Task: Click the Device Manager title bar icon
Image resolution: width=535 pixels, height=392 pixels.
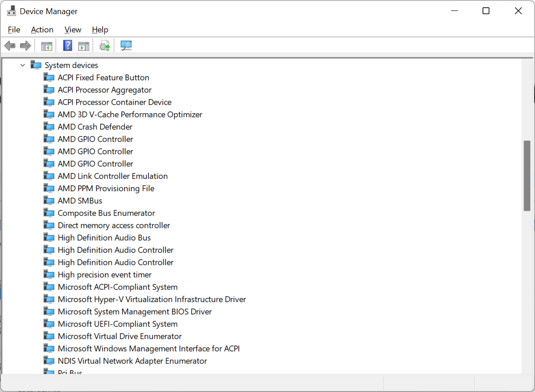Action: (11, 11)
